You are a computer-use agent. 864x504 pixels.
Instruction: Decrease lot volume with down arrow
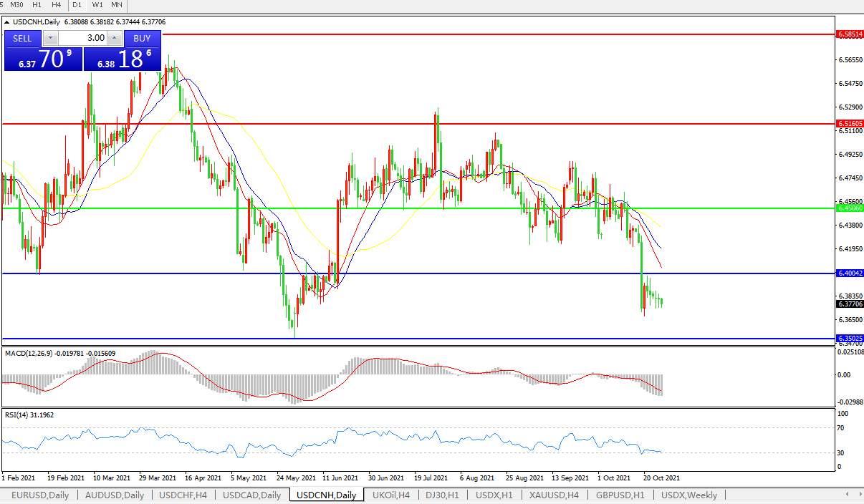[50, 38]
